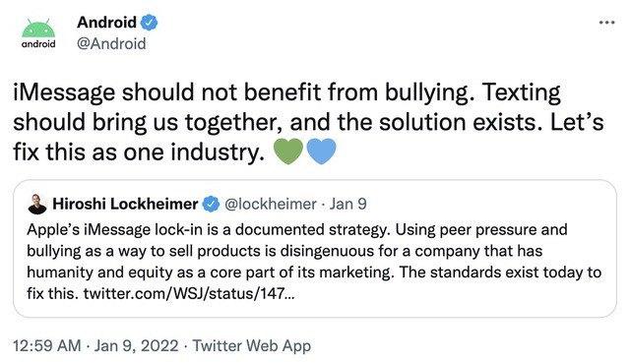The image size is (630, 364).
Task: Open Hiroshi Lockheimer's name link
Action: tap(125, 204)
